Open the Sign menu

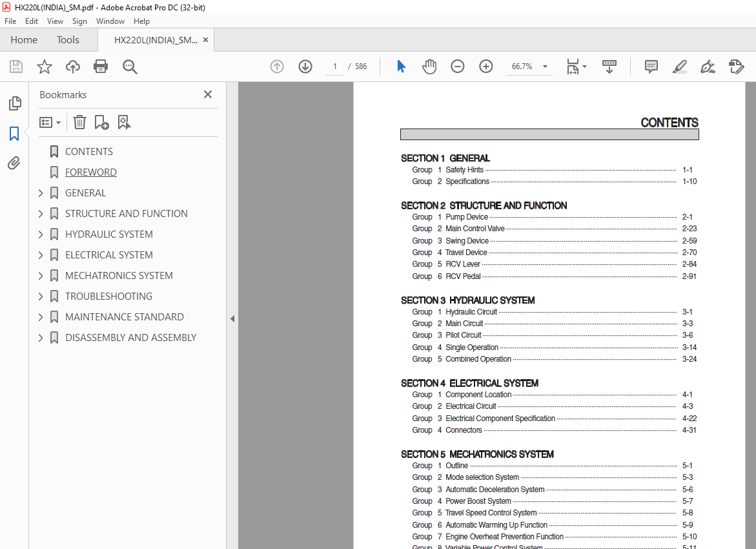coord(79,21)
